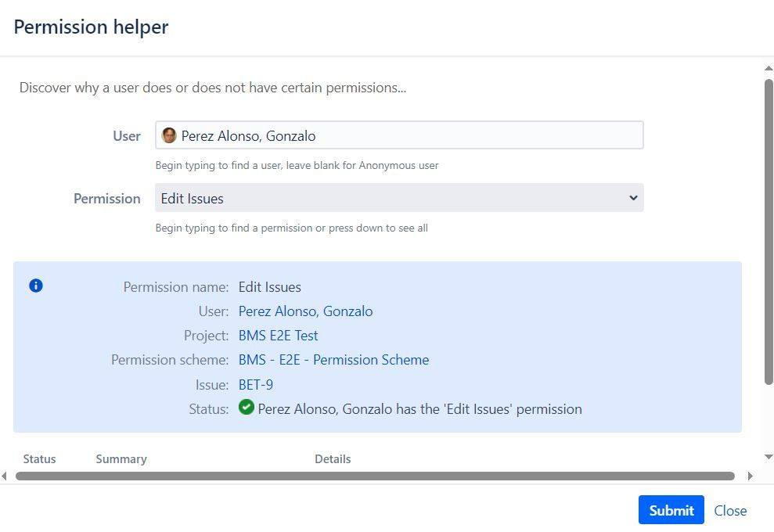
Task: Click vertical scrollbar up arrow
Action: [x=769, y=68]
